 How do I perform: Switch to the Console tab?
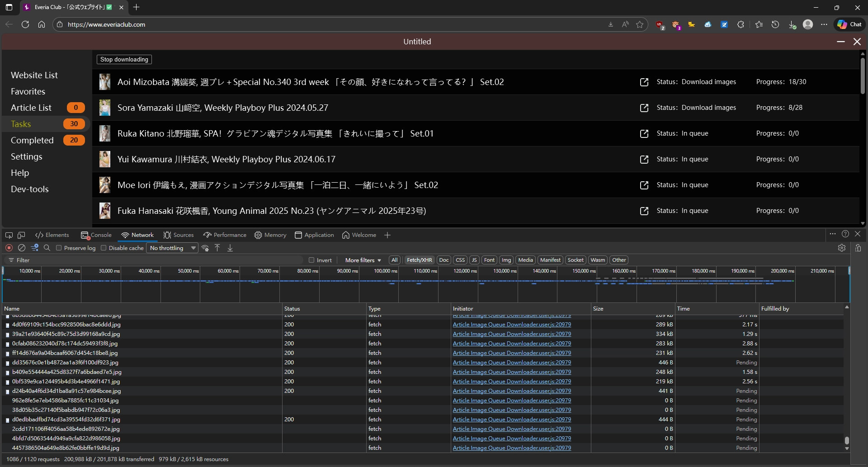coord(96,235)
